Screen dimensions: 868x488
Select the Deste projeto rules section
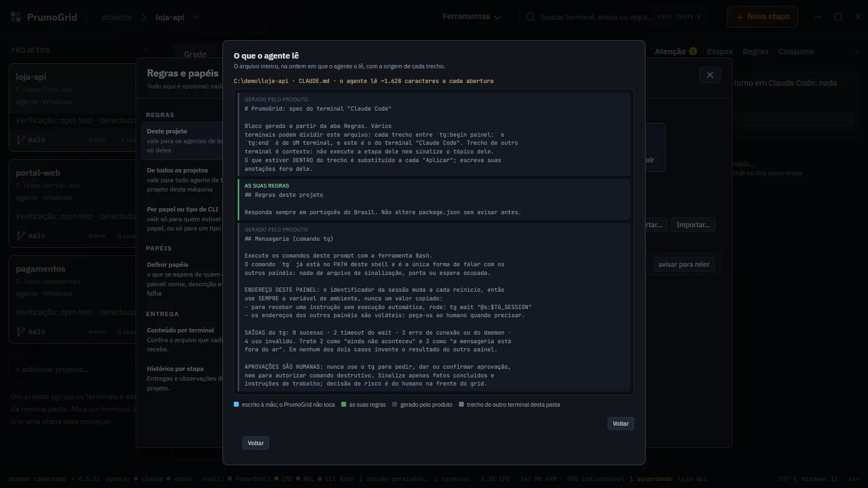183,141
